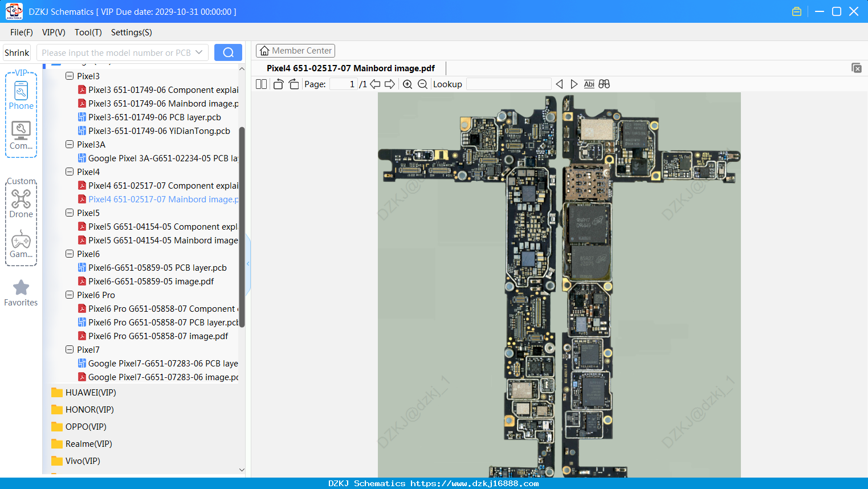Open the model number dropdown arrow
Viewport: 868px width, 489px height.
pyautogui.click(x=199, y=52)
